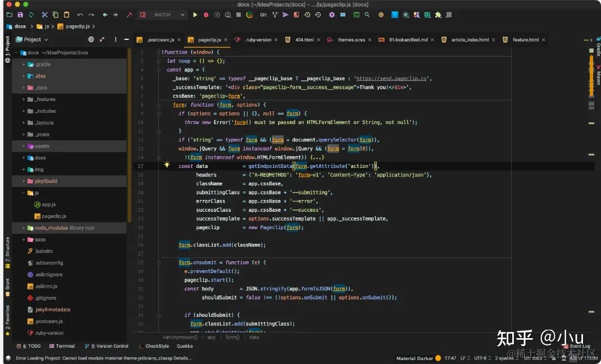Open the Quokka tool window
Screen dimensions: 601x364
[185, 346]
